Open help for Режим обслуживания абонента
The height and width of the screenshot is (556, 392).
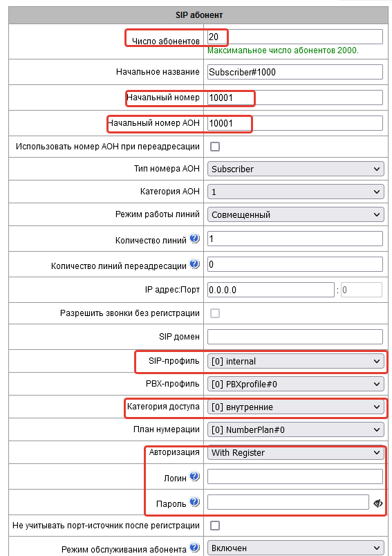click(194, 548)
